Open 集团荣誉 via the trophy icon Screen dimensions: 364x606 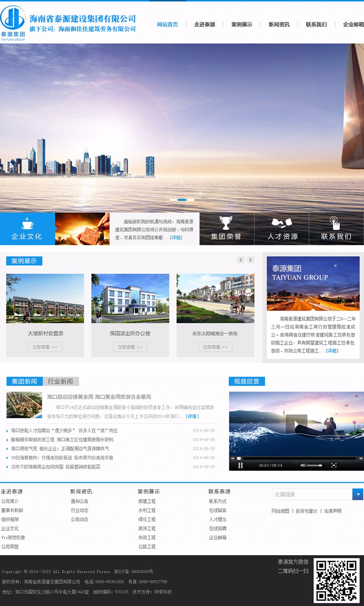click(x=226, y=222)
